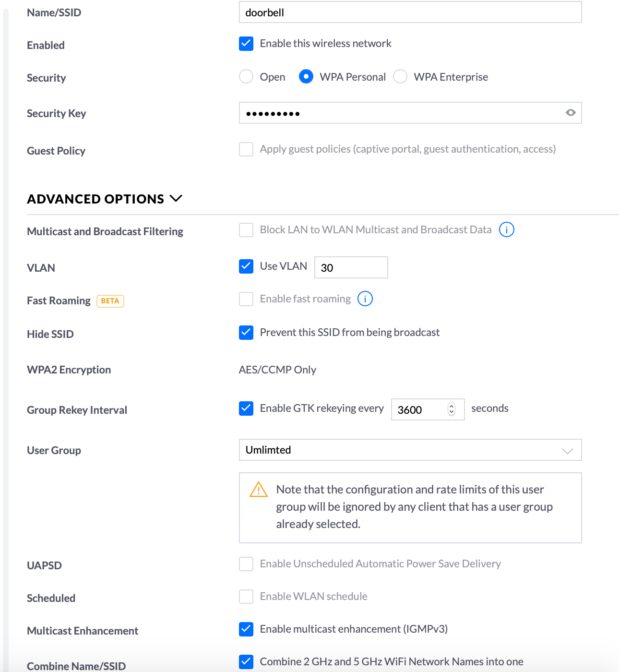Click the VLAN ID field showing 30
619x672 pixels.
[x=351, y=267]
